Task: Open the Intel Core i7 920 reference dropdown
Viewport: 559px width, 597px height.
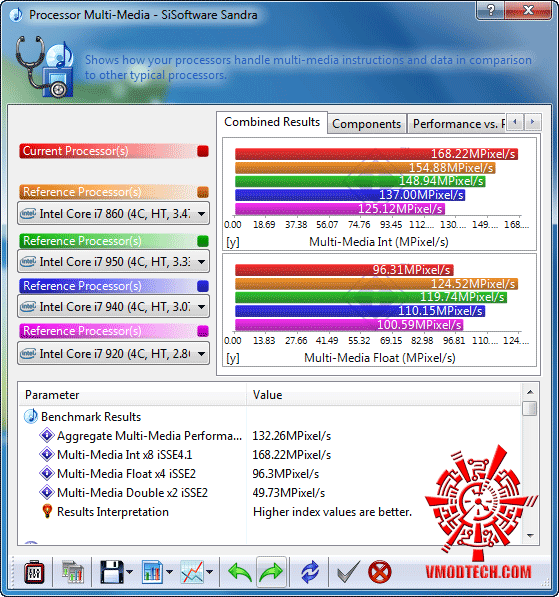Action: coord(113,354)
